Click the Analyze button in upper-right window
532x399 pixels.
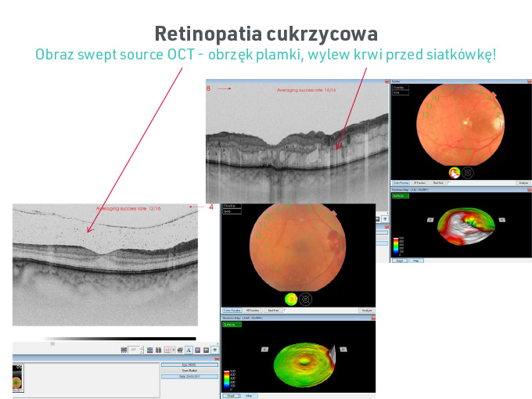coord(523,183)
